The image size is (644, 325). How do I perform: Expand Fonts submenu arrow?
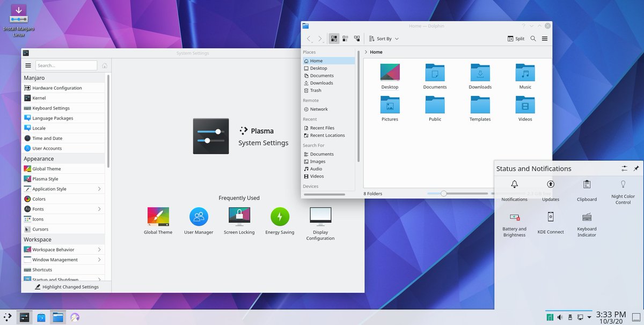coord(99,209)
